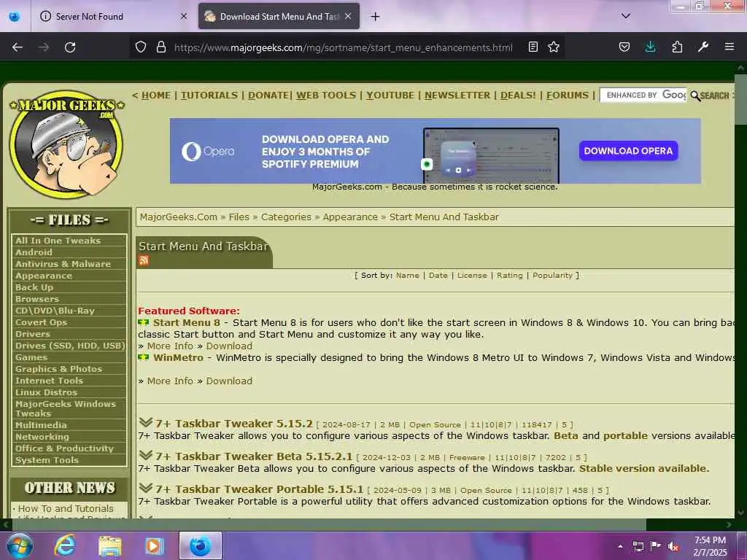Open the All In One Tweaks category

click(58, 241)
